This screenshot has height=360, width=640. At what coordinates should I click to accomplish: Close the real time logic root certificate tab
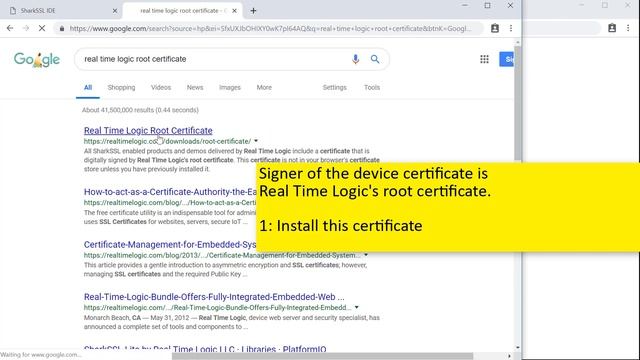(x=234, y=11)
